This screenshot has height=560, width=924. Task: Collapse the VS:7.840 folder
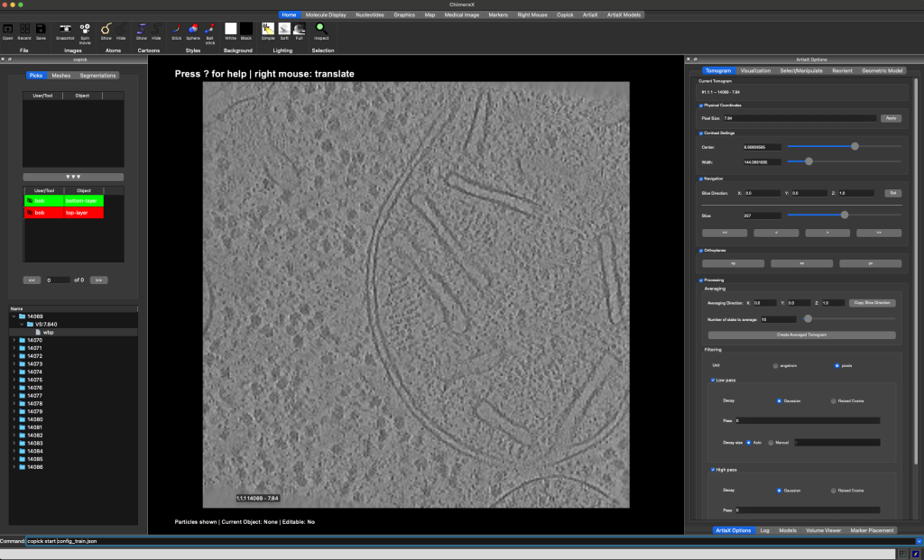click(x=23, y=325)
